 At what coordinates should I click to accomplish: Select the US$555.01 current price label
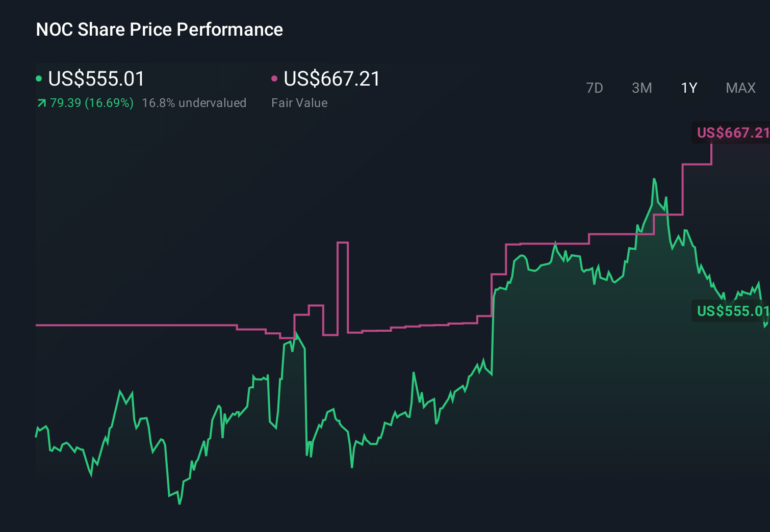[95, 78]
